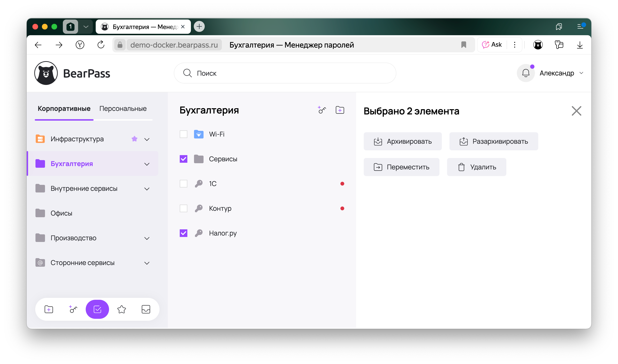The height and width of the screenshot is (364, 618).
Task: Check the Wi-Fi folder checkbox
Action: pyautogui.click(x=183, y=134)
